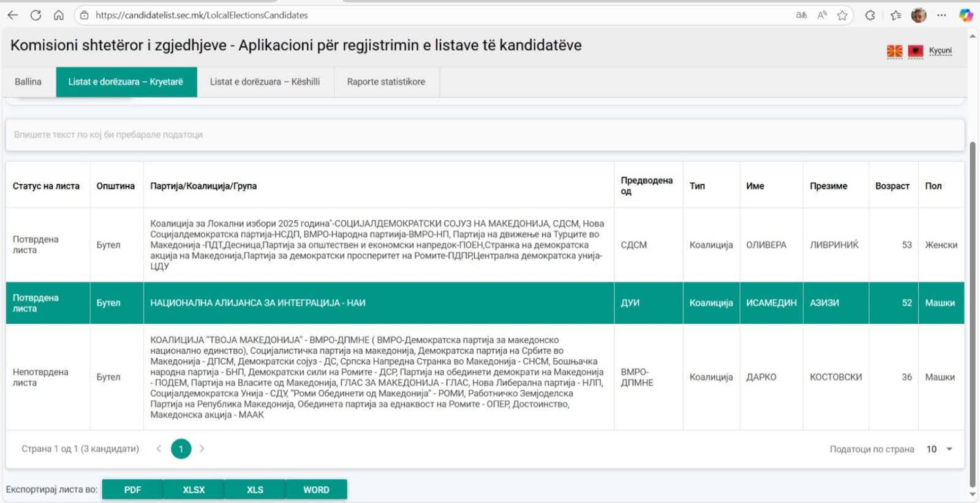Select the ИСАМЕДИН name cell
The height and width of the screenshot is (503, 980).
coord(771,303)
